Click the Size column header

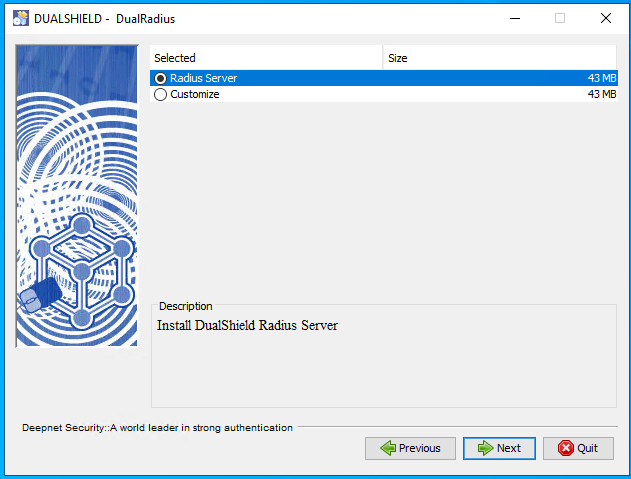[499, 58]
